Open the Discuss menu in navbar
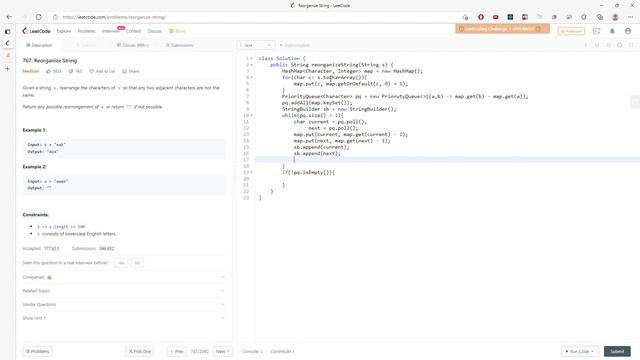Viewport: 640px width, 360px height. pos(154,31)
